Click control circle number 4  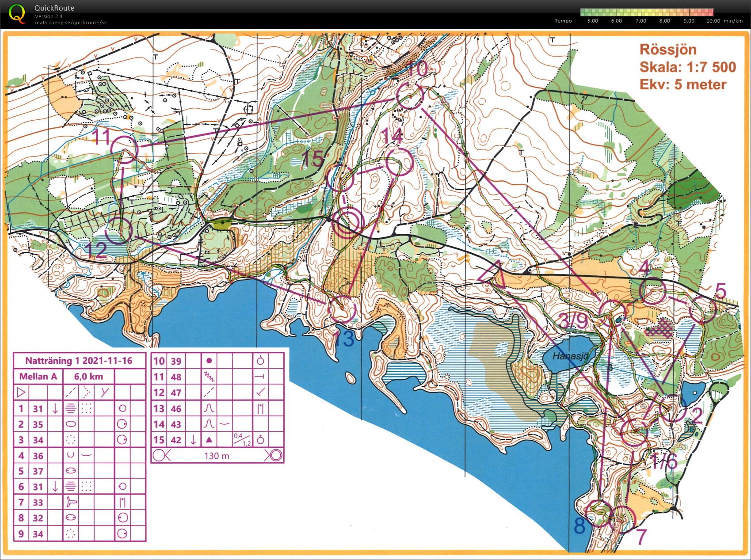652,291
